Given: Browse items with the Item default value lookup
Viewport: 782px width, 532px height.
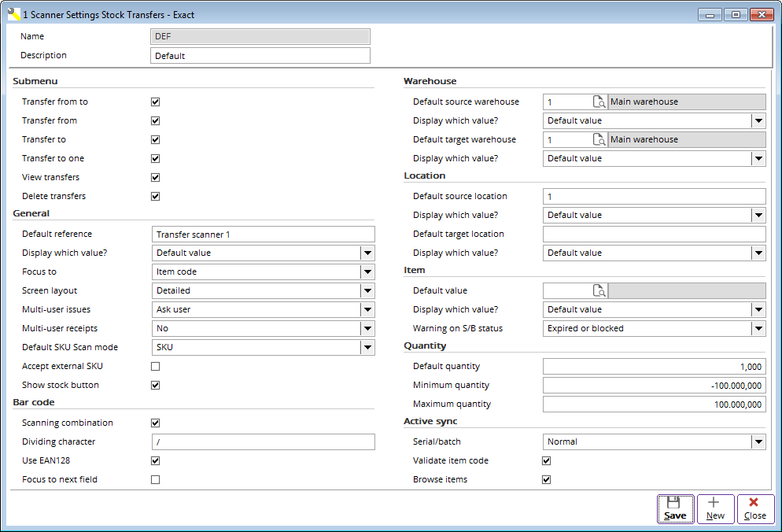Looking at the screenshot, I should (x=599, y=290).
